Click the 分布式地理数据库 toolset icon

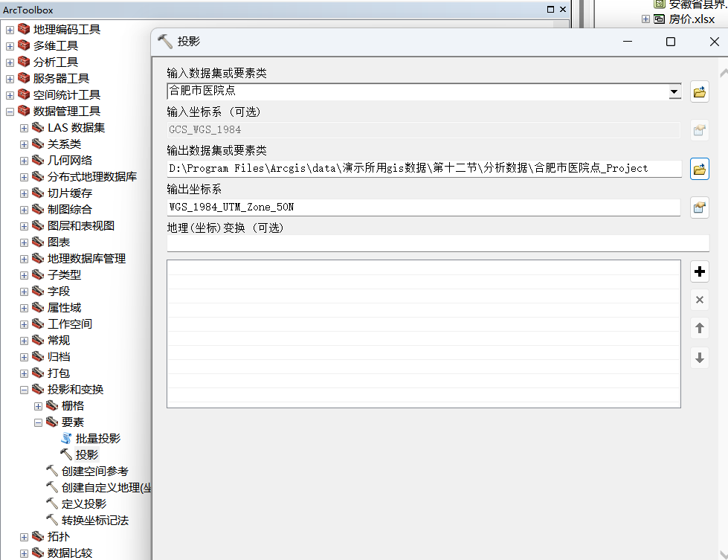[x=38, y=176]
